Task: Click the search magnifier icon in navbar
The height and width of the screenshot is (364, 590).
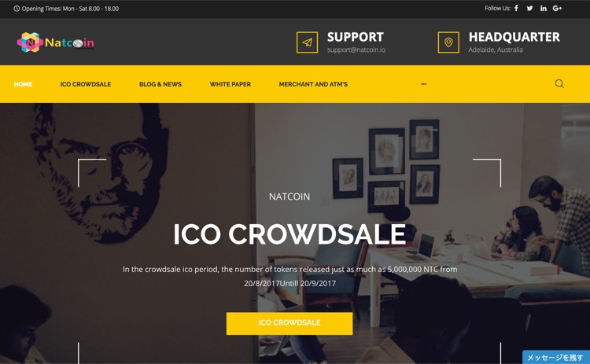Action: click(559, 83)
